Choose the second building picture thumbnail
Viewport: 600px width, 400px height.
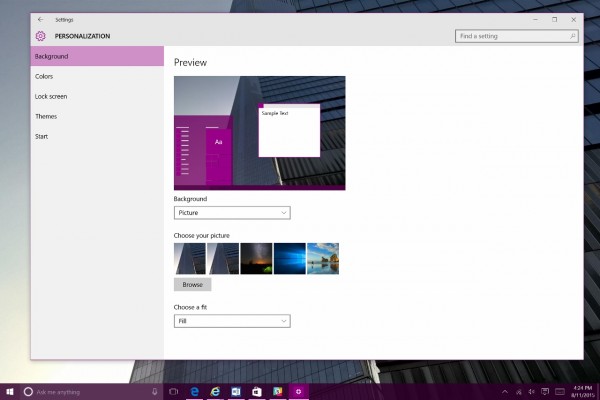(x=223, y=259)
